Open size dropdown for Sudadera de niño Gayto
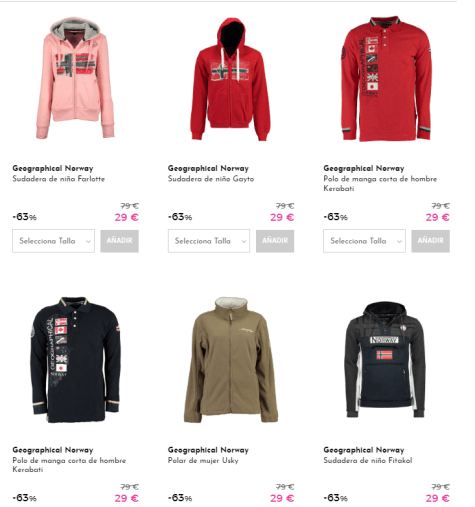 coord(209,241)
